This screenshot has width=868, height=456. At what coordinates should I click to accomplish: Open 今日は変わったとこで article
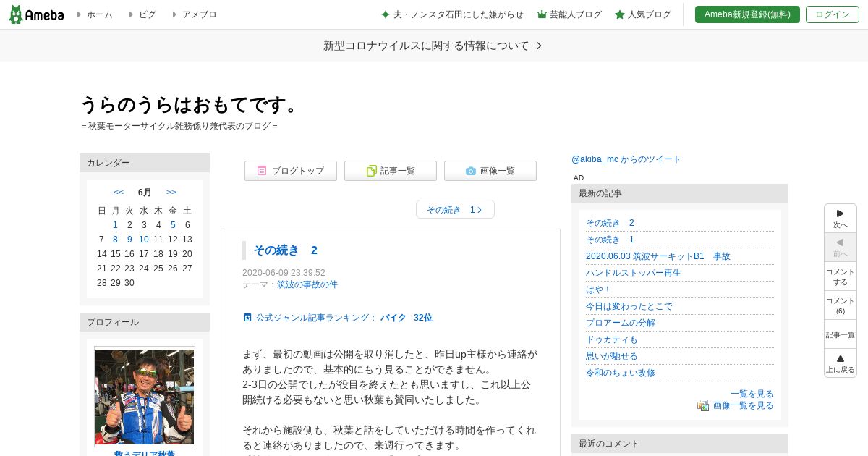tap(629, 306)
